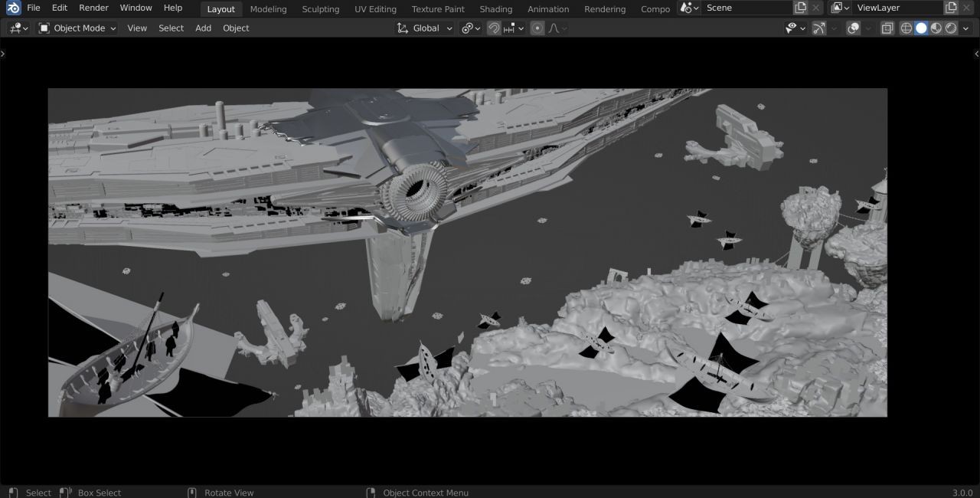Click the Scene name field
The width and height of the screenshot is (980, 498).
[746, 8]
